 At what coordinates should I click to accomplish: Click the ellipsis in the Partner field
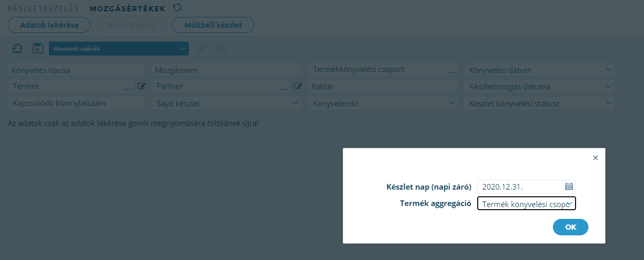pyautogui.click(x=284, y=89)
